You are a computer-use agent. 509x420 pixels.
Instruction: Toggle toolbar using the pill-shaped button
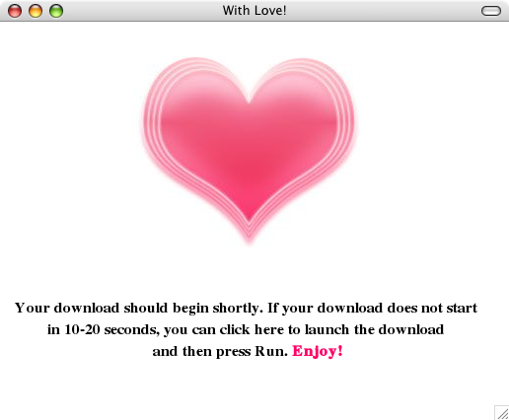(491, 11)
